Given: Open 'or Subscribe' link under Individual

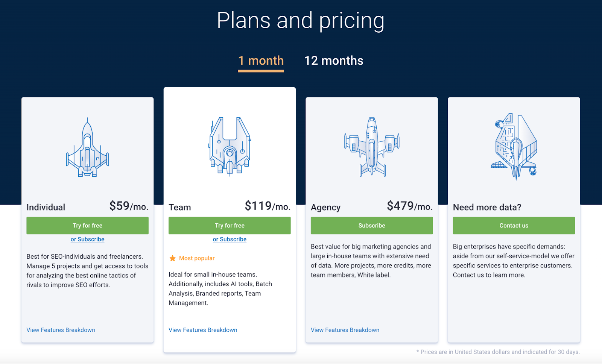Looking at the screenshot, I should pos(87,240).
